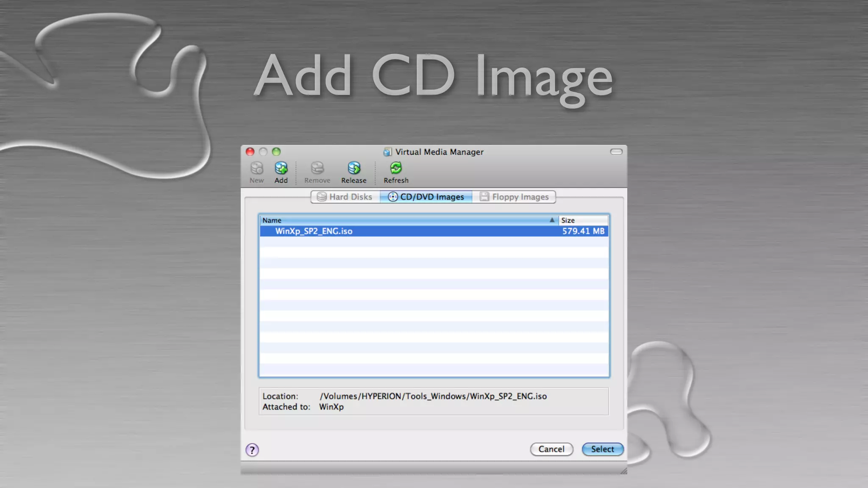Click the Cancel button

[x=551, y=449]
